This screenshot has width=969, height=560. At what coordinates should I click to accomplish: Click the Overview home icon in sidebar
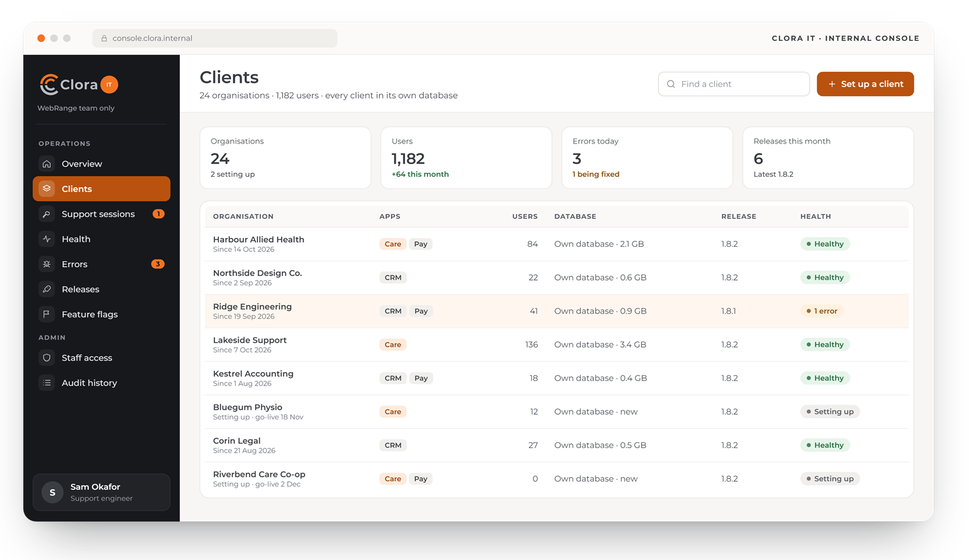point(47,164)
